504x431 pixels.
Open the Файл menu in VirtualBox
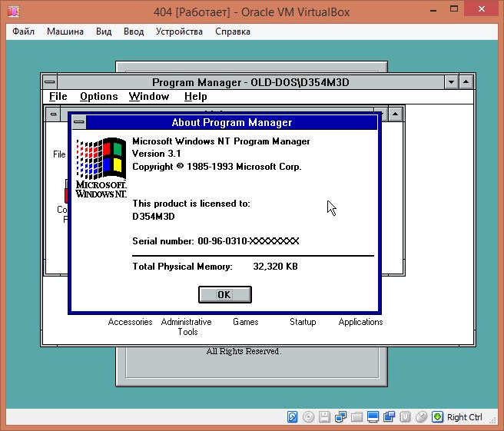click(23, 31)
